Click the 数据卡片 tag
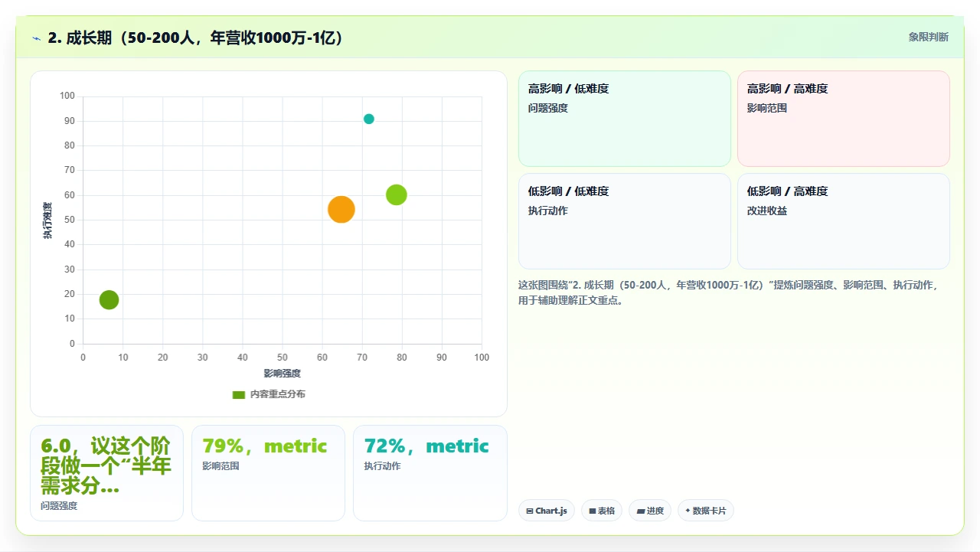Image resolution: width=980 pixels, height=552 pixels. [706, 511]
